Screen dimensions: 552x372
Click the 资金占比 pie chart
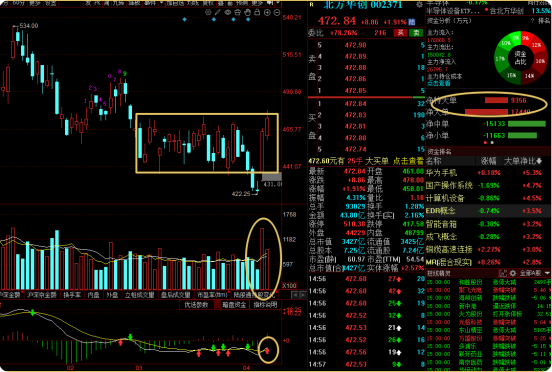pos(520,58)
